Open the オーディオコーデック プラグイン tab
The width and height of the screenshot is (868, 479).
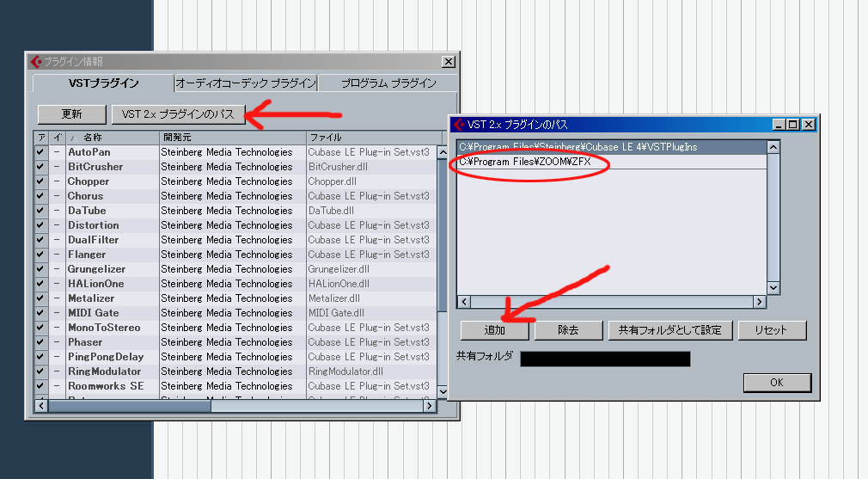click(x=246, y=83)
